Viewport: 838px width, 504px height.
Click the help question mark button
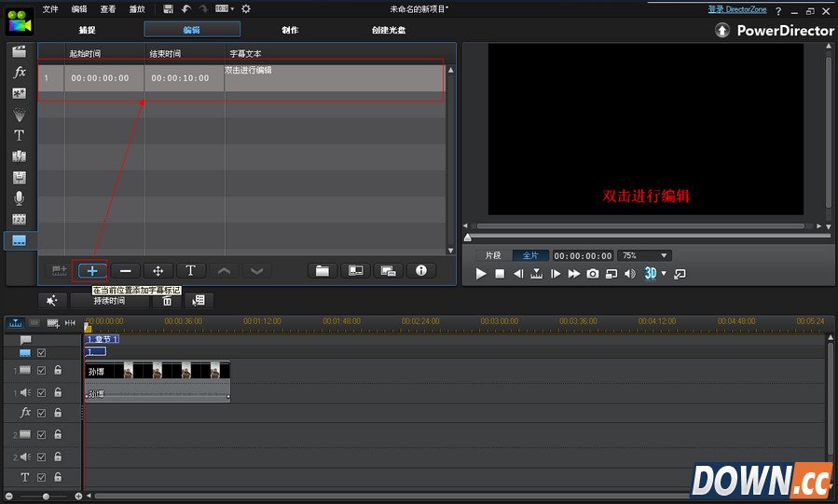(778, 11)
